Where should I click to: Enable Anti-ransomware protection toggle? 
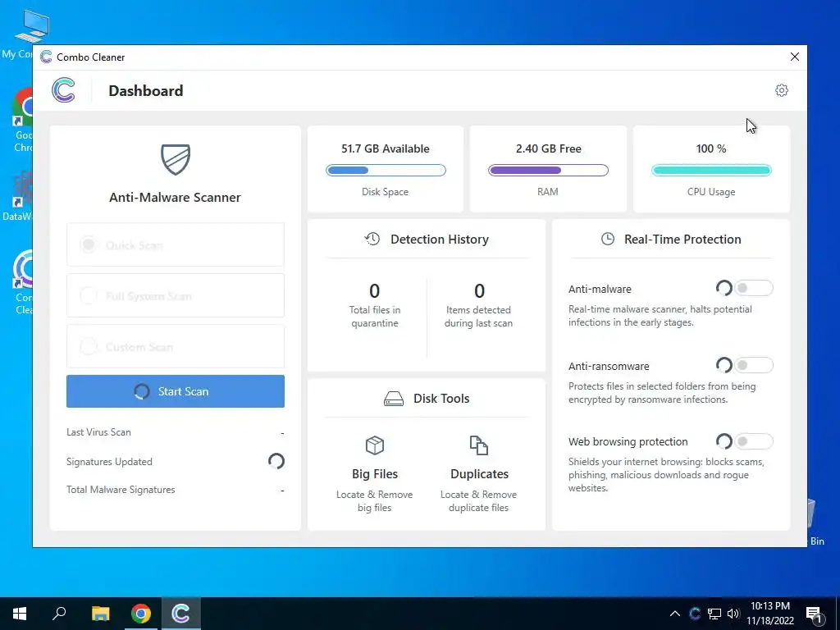click(x=753, y=365)
